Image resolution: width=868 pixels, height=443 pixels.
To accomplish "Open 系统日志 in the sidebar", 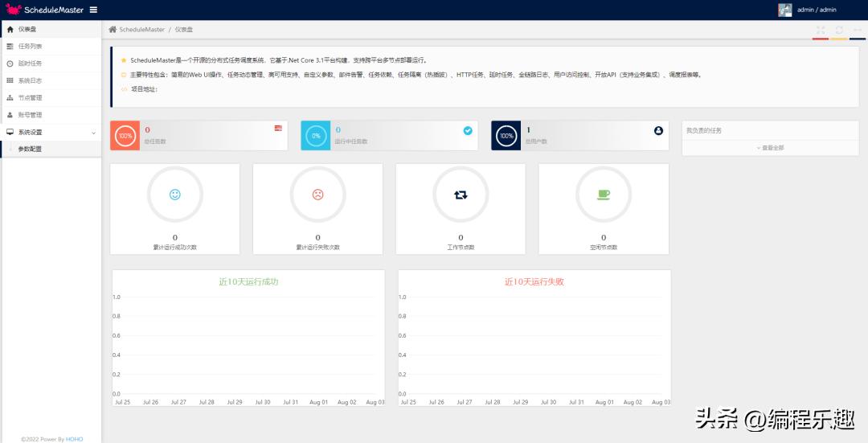I will (51, 80).
